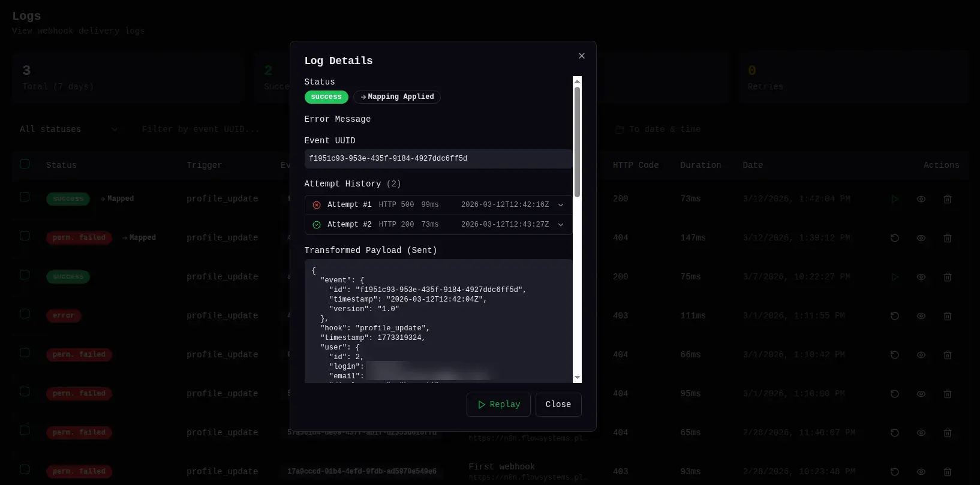
Task: Delete the 1:10:00 PM log row
Action: 948,394
